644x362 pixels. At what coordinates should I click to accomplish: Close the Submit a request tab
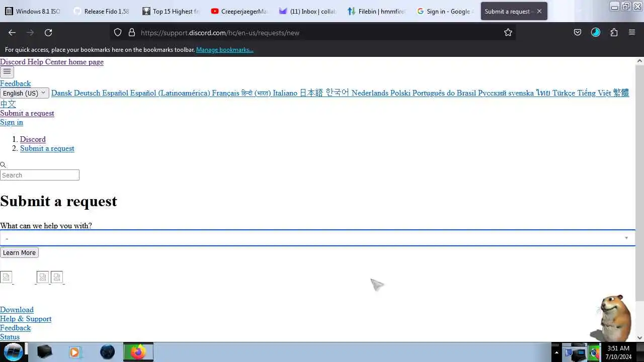coord(539,11)
